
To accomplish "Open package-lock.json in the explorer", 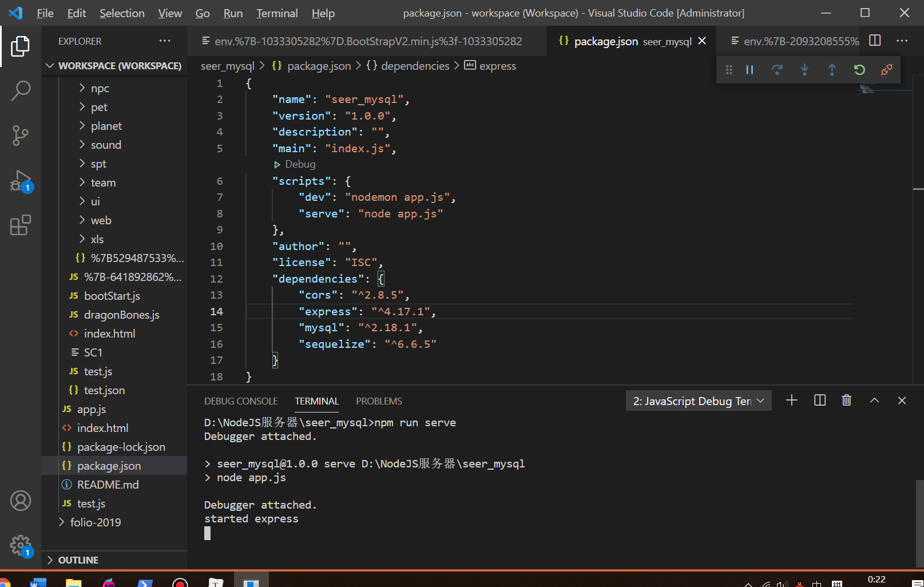I will 121,447.
